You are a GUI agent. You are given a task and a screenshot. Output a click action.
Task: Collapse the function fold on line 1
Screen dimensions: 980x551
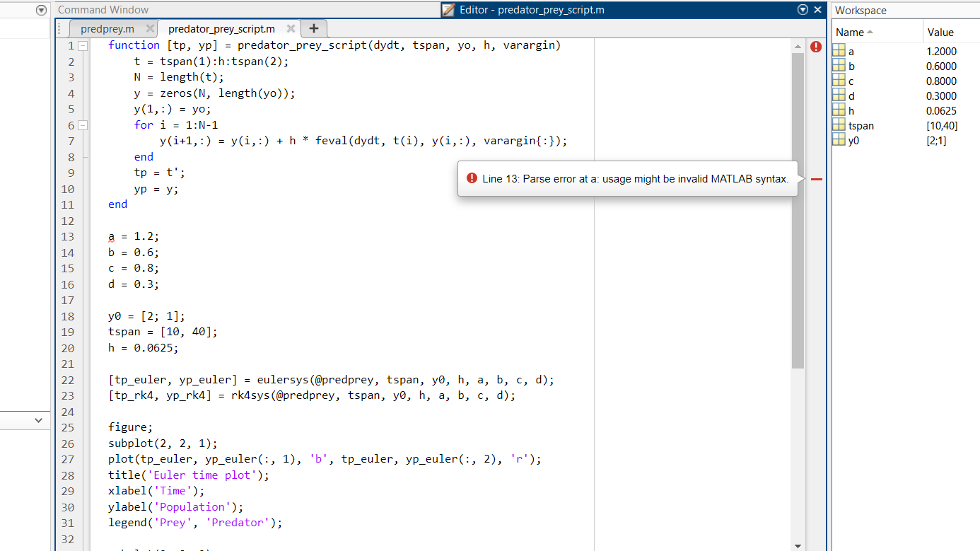point(81,45)
